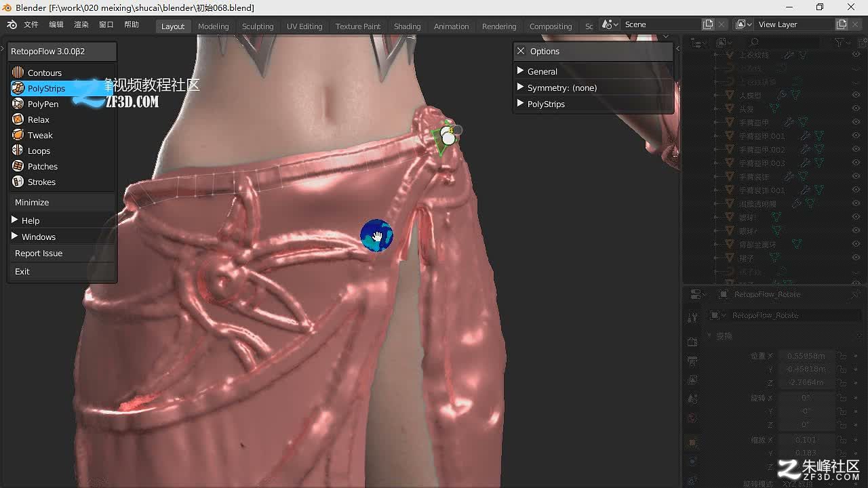Toggle the location X lock icon
The image size is (868, 488).
842,356
